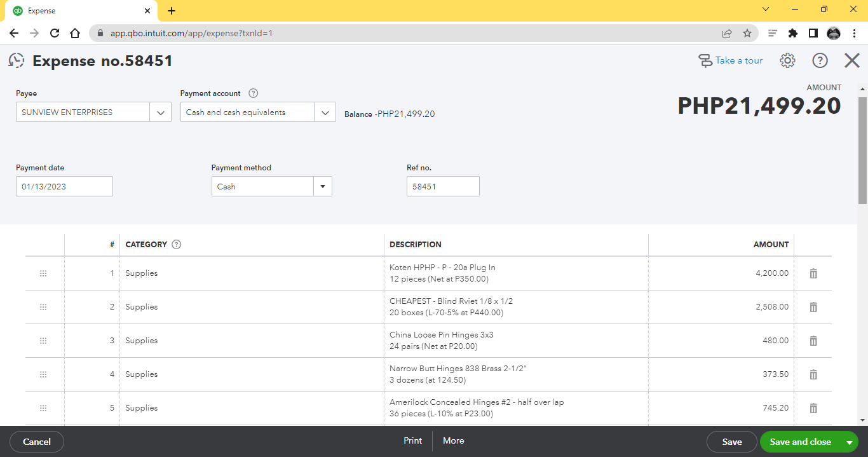Click the 373.50 amount cell
Screen dimensions: 868x457
[721, 374]
